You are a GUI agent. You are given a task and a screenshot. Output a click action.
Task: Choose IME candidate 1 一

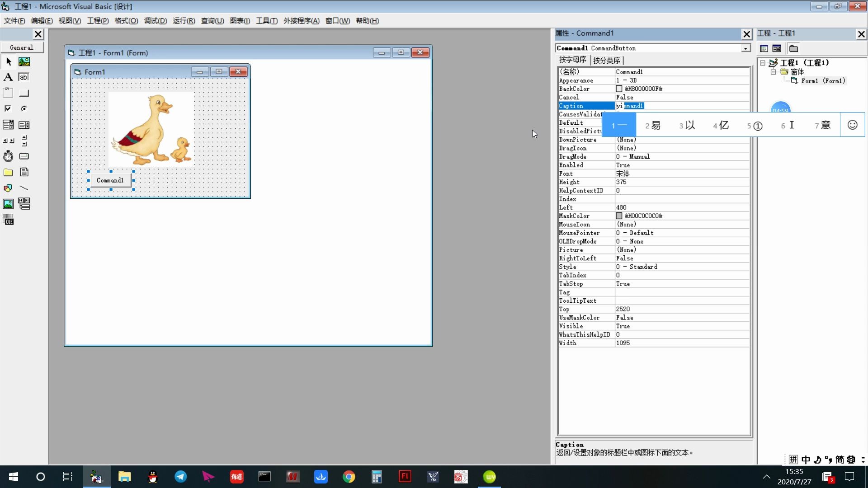coord(619,125)
